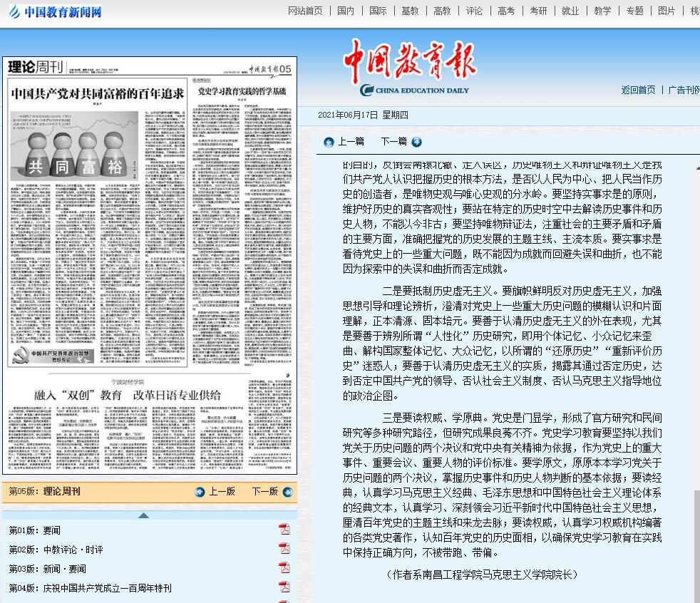Open the 专题 navigation item
This screenshot has height=603, width=700.
coord(635,11)
